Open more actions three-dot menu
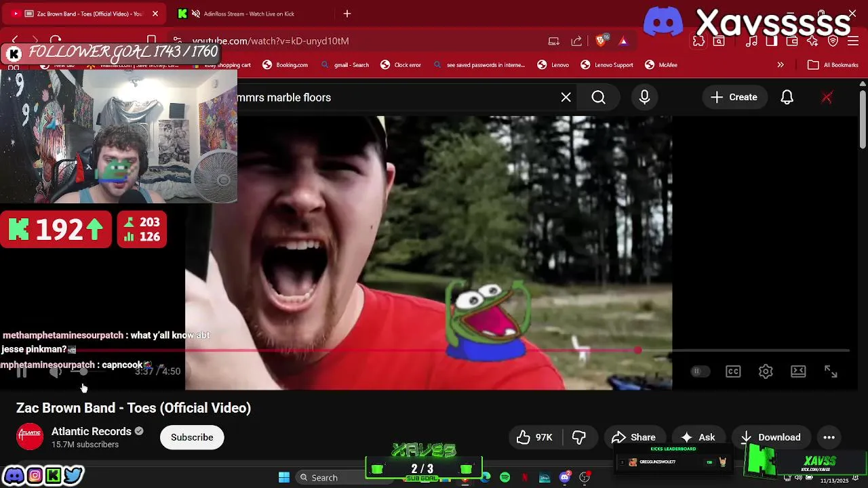 [x=829, y=437]
